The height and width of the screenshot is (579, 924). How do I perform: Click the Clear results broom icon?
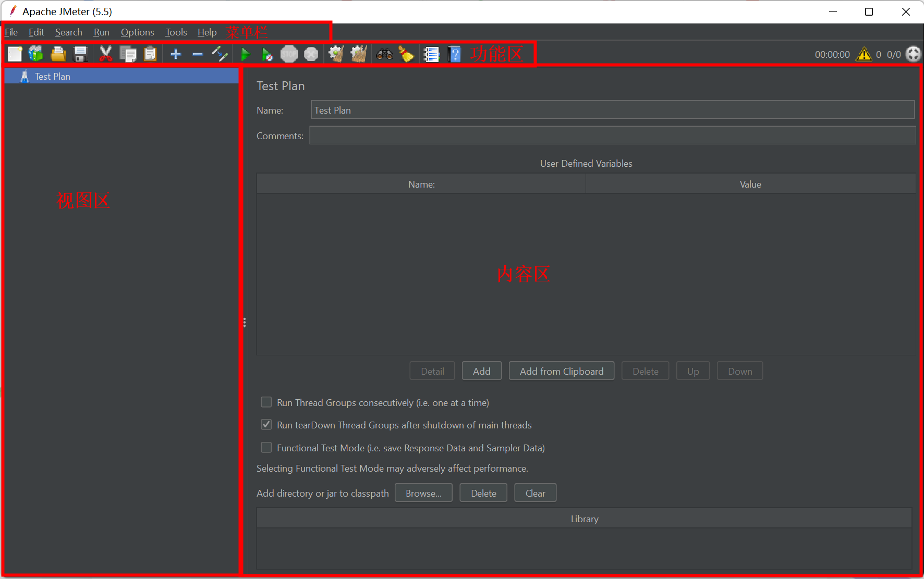pos(336,54)
